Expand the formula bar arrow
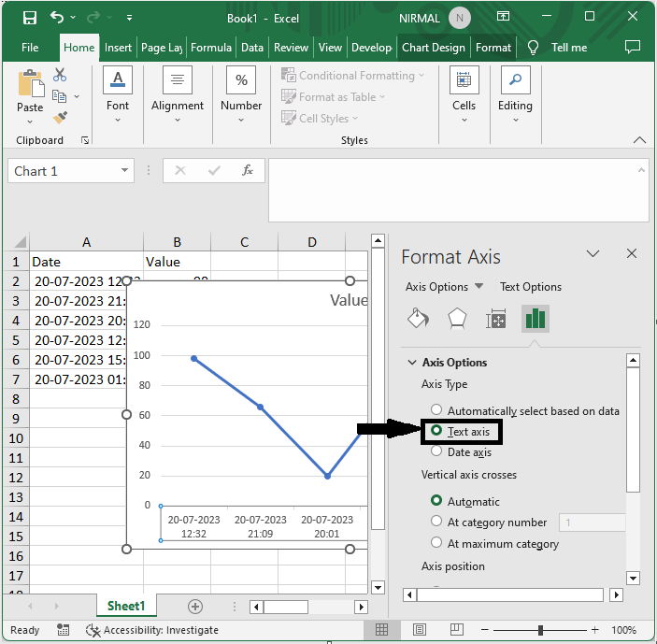 (x=641, y=170)
